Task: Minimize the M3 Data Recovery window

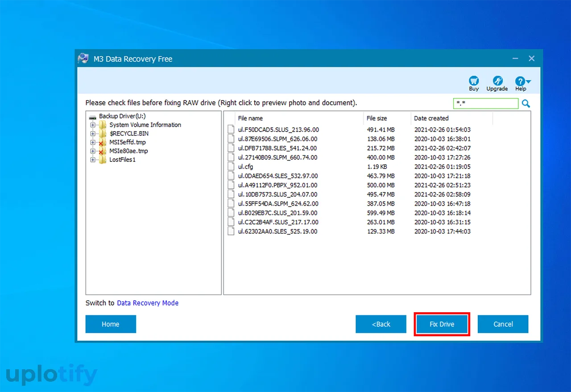Action: pyautogui.click(x=515, y=58)
